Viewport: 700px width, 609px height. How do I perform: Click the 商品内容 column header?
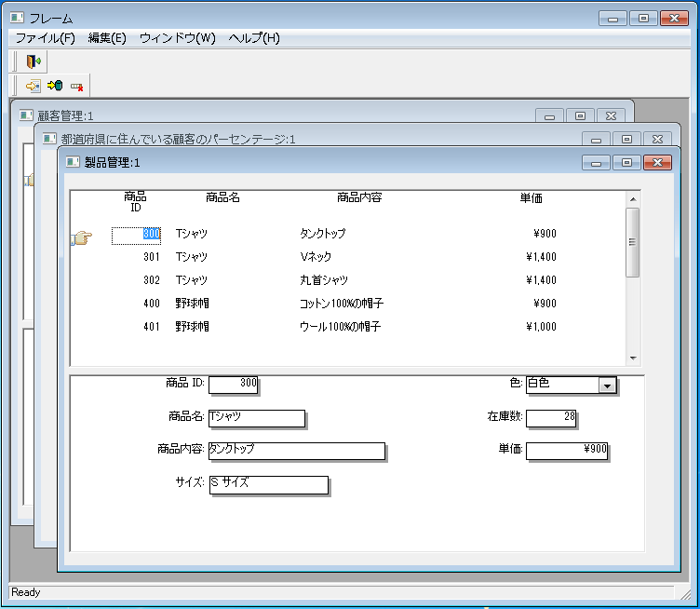[x=359, y=196]
